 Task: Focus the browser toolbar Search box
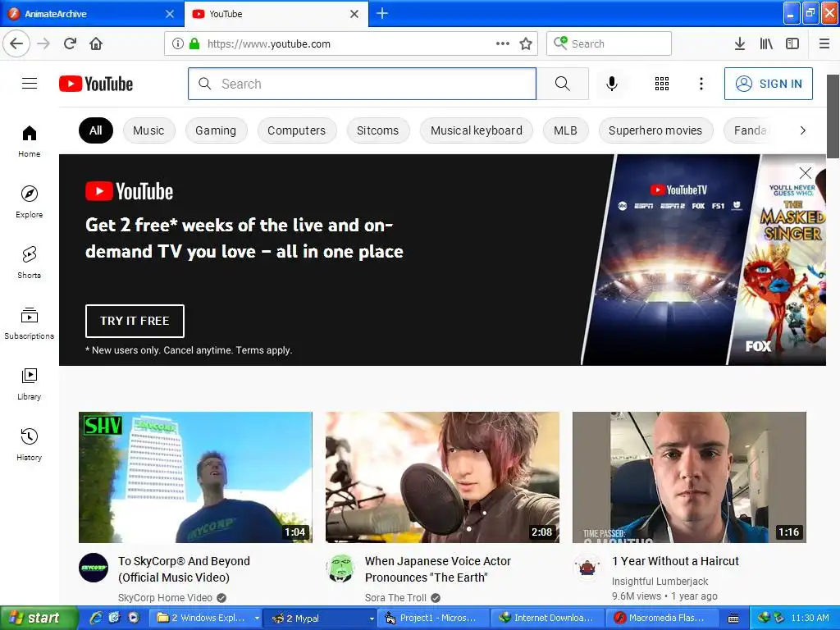pyautogui.click(x=609, y=43)
